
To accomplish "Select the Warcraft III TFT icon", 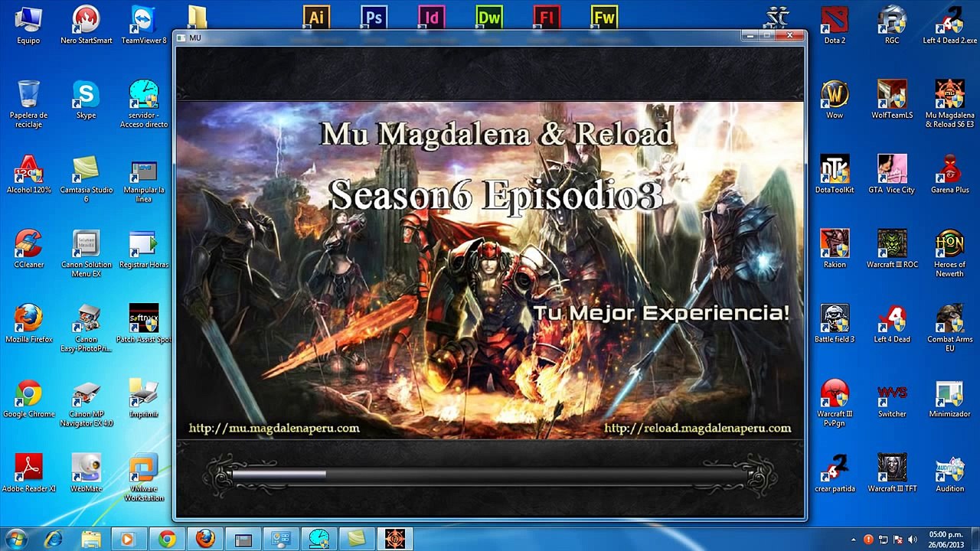I will coord(892,473).
